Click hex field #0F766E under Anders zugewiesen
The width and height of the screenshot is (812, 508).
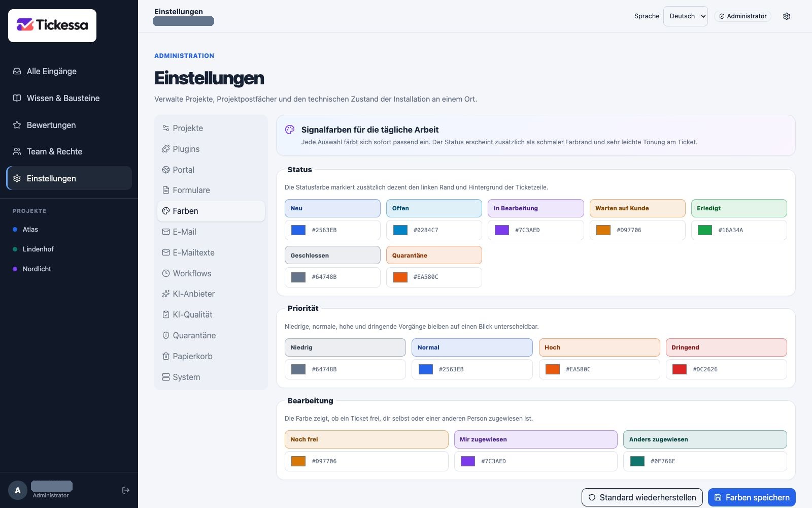click(705, 461)
